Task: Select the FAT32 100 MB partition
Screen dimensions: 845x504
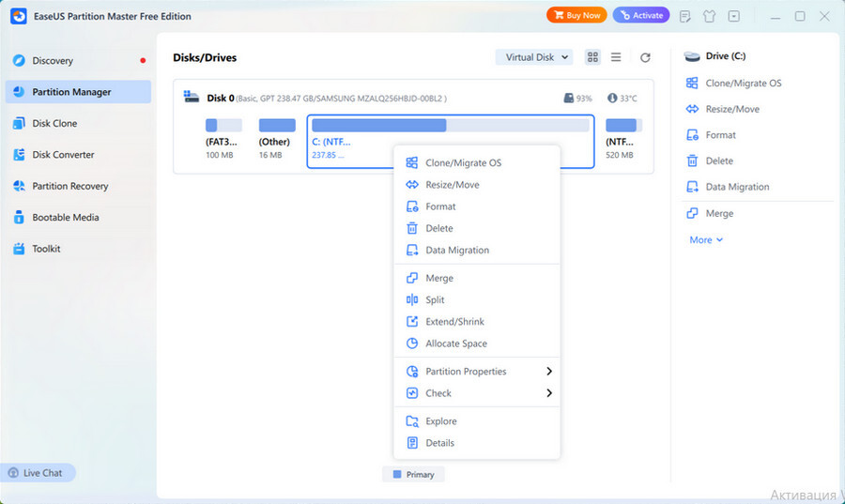Action: pyautogui.click(x=223, y=139)
